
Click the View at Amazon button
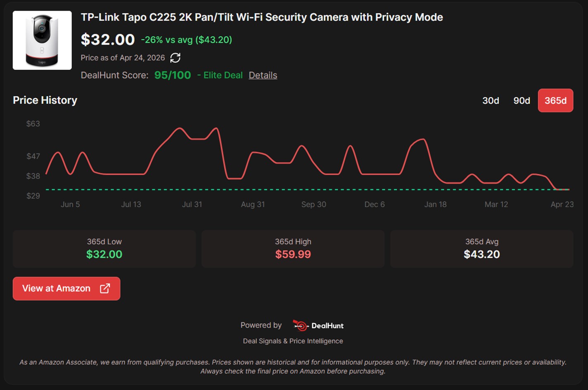pyautogui.click(x=66, y=288)
